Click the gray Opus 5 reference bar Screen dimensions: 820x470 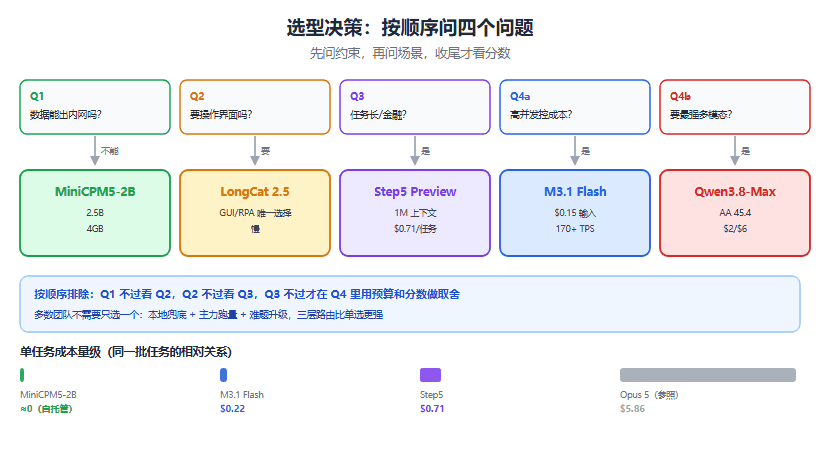click(708, 375)
